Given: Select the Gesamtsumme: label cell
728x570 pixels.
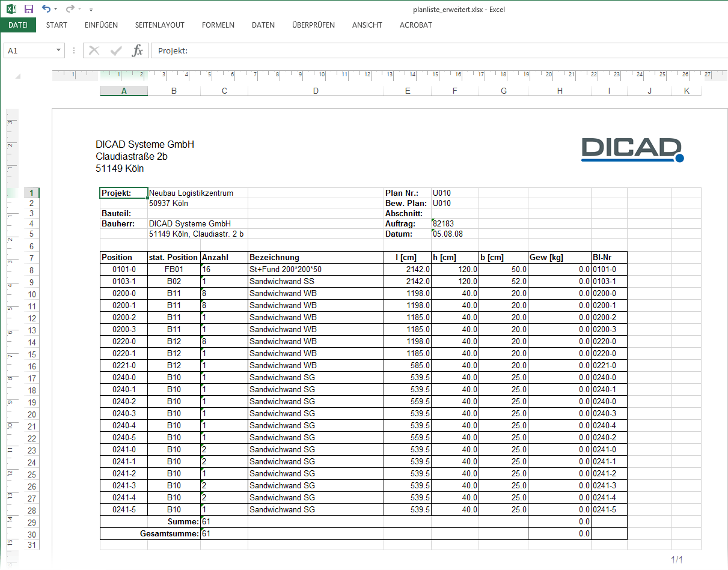Looking at the screenshot, I should [x=150, y=533].
